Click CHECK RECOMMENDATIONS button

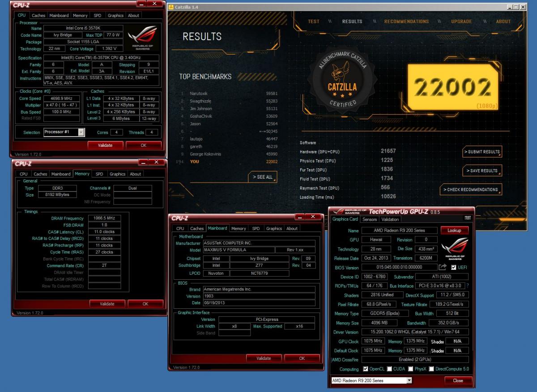471,189
